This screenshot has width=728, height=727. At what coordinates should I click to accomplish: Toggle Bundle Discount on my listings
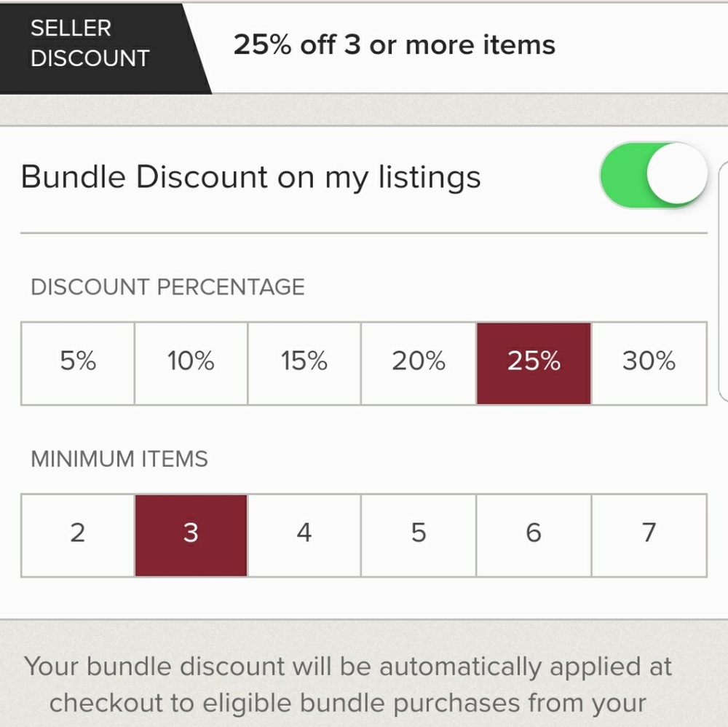[653, 176]
